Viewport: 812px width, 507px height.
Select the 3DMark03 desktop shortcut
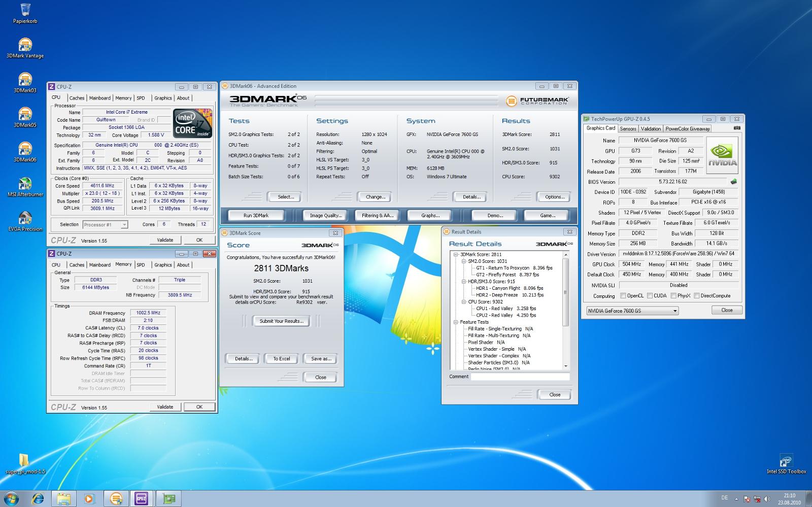pos(25,83)
